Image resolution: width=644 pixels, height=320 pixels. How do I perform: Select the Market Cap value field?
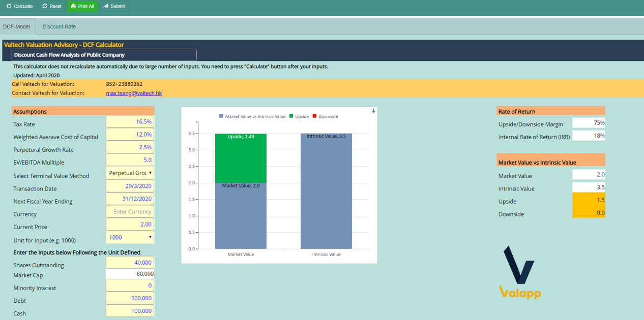click(x=129, y=275)
